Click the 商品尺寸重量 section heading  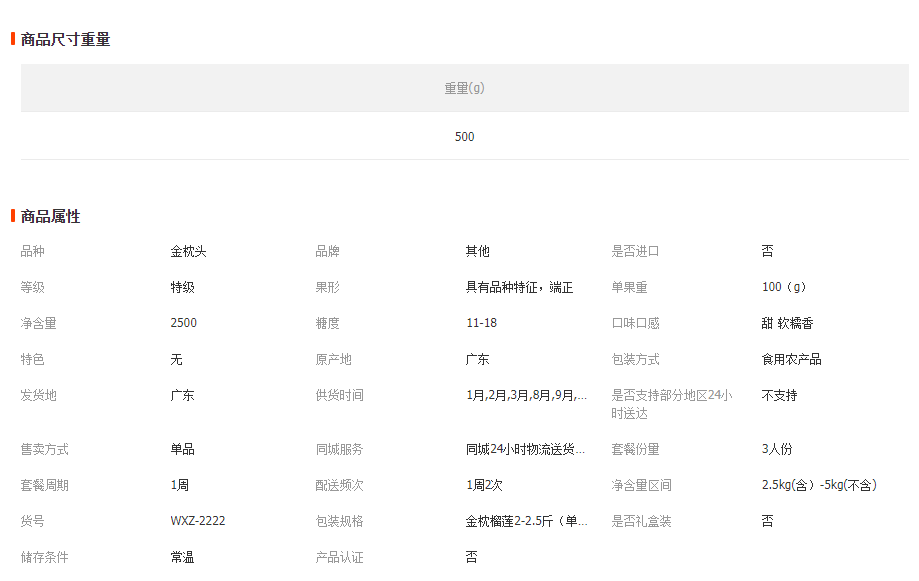click(x=65, y=39)
